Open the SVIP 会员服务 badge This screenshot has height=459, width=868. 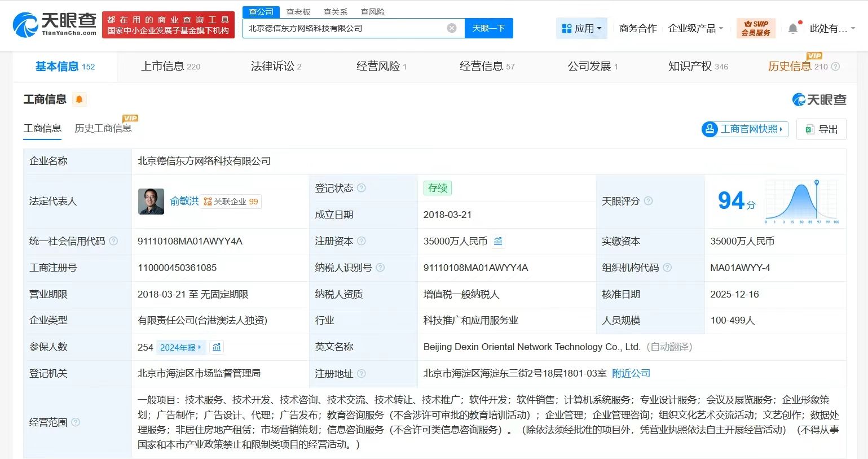coord(756,28)
